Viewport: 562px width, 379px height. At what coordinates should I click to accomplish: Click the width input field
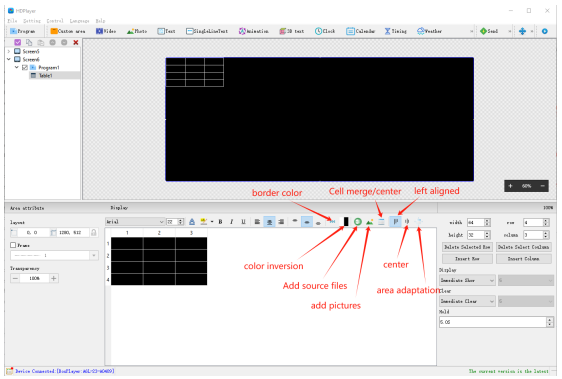pyautogui.click(x=475, y=223)
